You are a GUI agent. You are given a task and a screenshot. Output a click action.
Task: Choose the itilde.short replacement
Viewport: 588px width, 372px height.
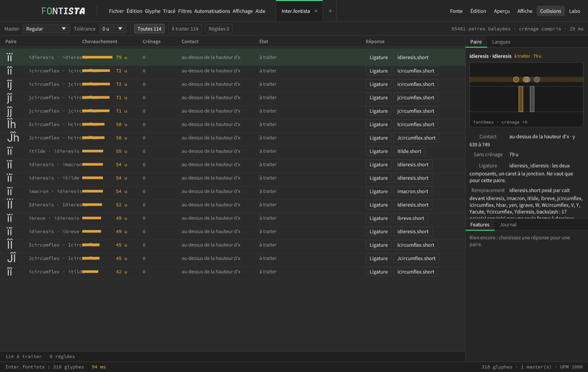click(409, 151)
